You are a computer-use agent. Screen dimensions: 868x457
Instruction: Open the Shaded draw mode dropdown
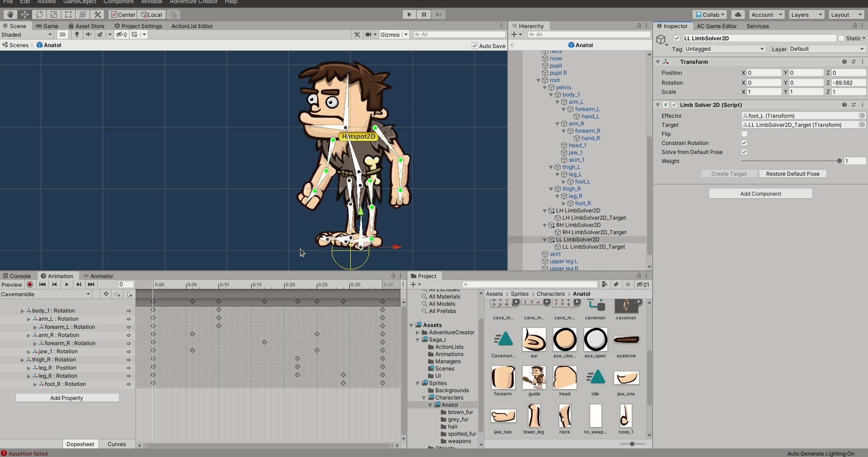[x=27, y=34]
